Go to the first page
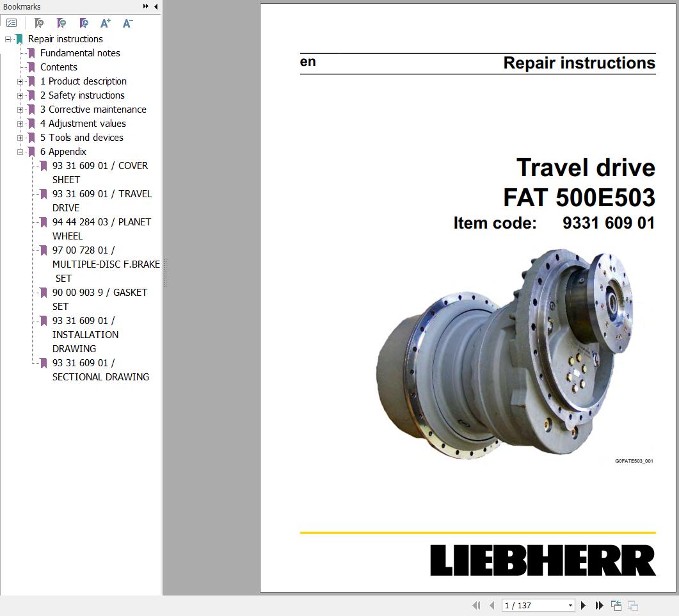The height and width of the screenshot is (616, 679). tap(476, 605)
